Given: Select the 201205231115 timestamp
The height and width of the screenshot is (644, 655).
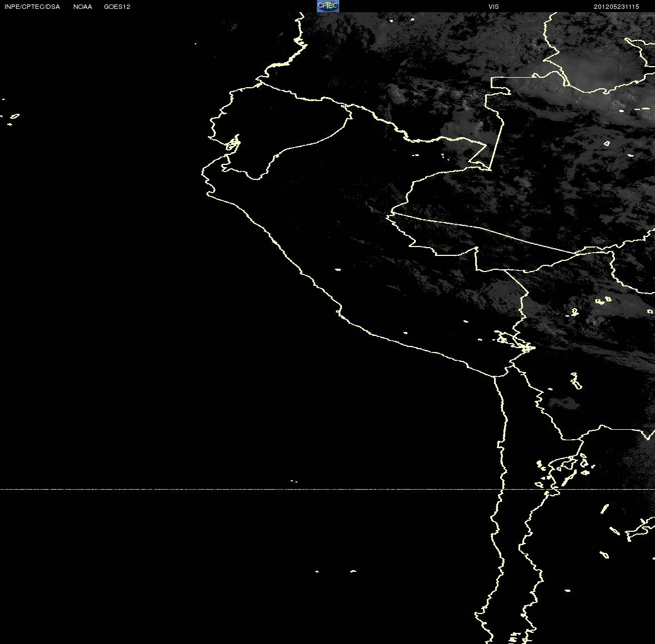Looking at the screenshot, I should click(x=616, y=7).
